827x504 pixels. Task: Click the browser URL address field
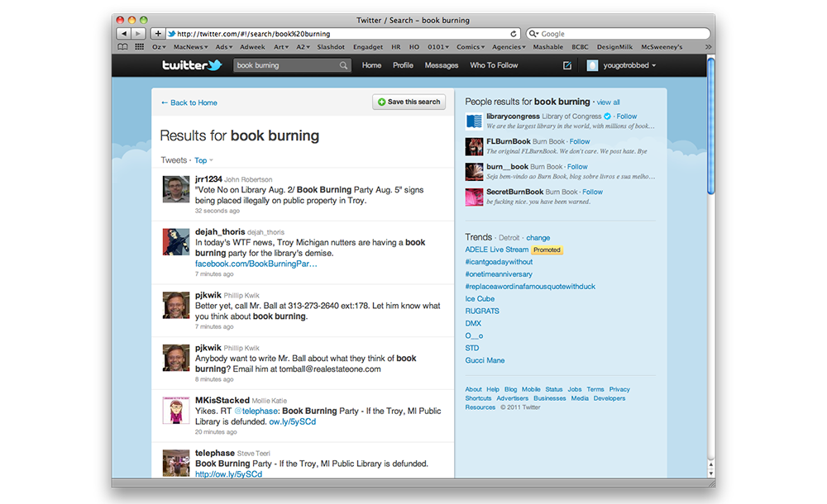point(342,34)
